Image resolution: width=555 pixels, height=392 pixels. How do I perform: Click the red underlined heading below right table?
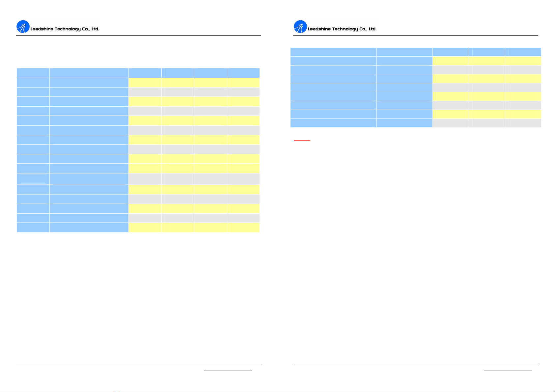302,140
